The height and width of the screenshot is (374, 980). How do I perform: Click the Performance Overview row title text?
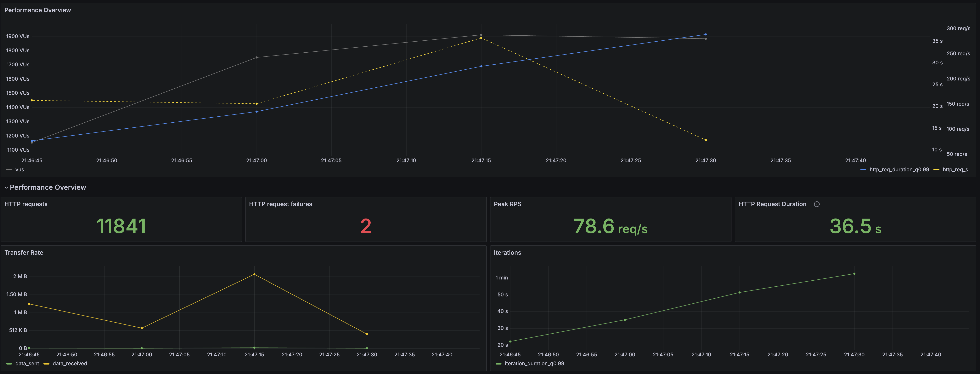48,187
